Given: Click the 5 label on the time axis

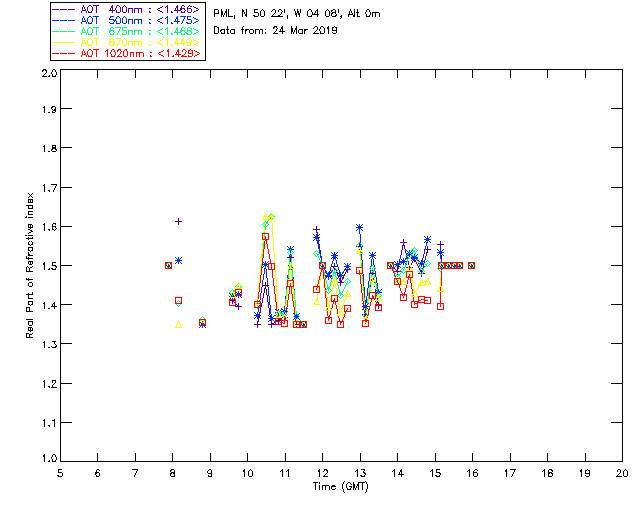Looking at the screenshot, I should (x=60, y=473).
